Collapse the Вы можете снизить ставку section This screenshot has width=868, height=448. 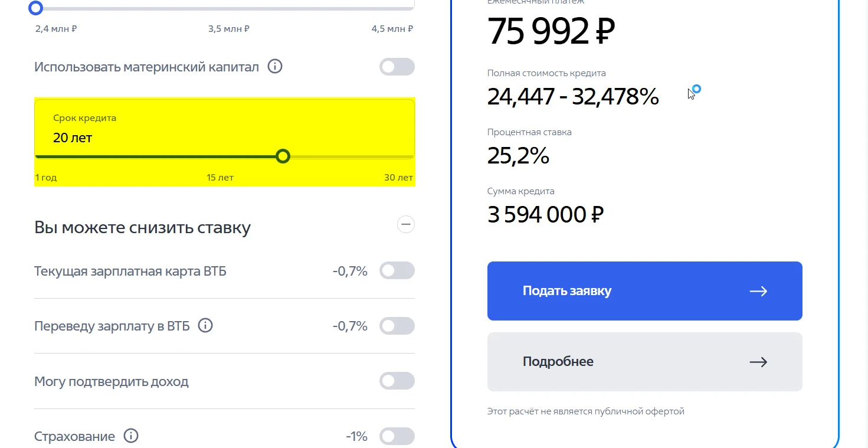(x=405, y=224)
